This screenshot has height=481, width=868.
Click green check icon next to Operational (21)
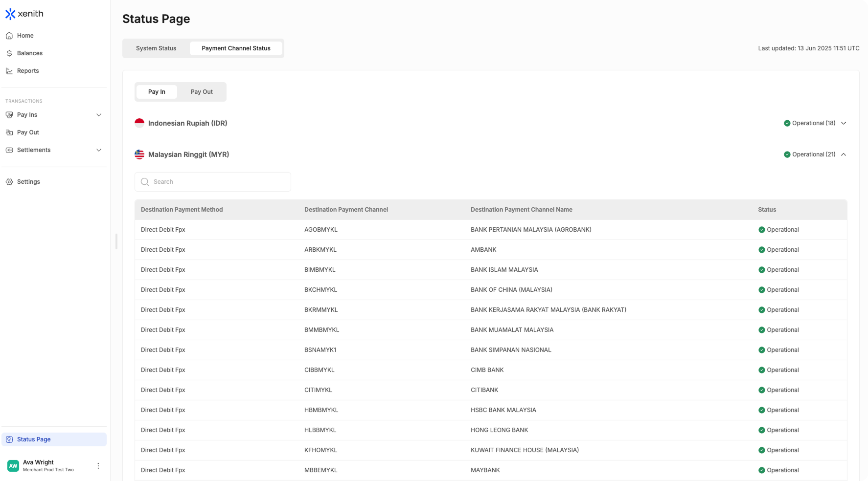pyautogui.click(x=787, y=154)
